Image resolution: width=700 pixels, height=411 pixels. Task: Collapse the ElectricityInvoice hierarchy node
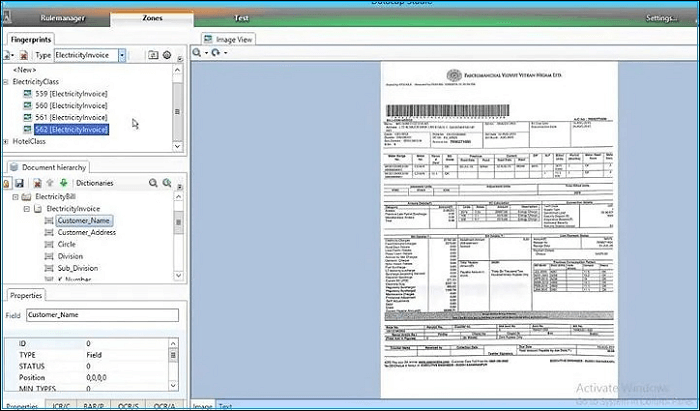coord(27,209)
